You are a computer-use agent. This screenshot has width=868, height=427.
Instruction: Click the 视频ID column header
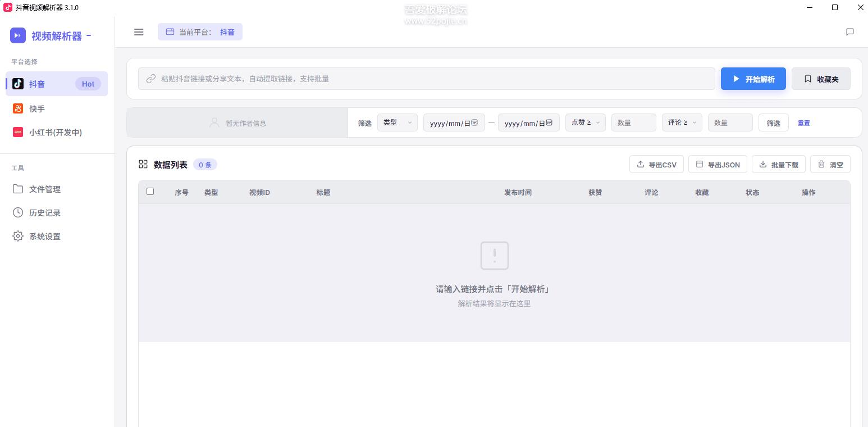click(x=259, y=192)
